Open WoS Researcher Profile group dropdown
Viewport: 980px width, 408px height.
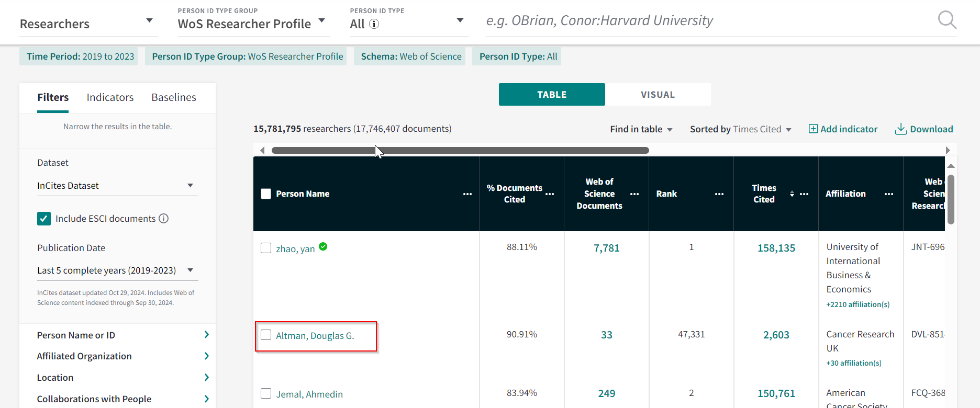click(254, 24)
